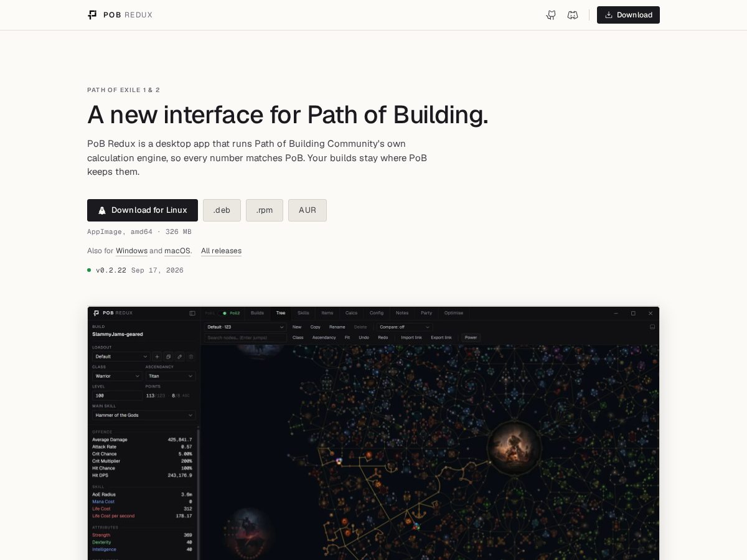Click the Ascendancy toolbar button
This screenshot has width=747, height=560.
pyautogui.click(x=324, y=338)
